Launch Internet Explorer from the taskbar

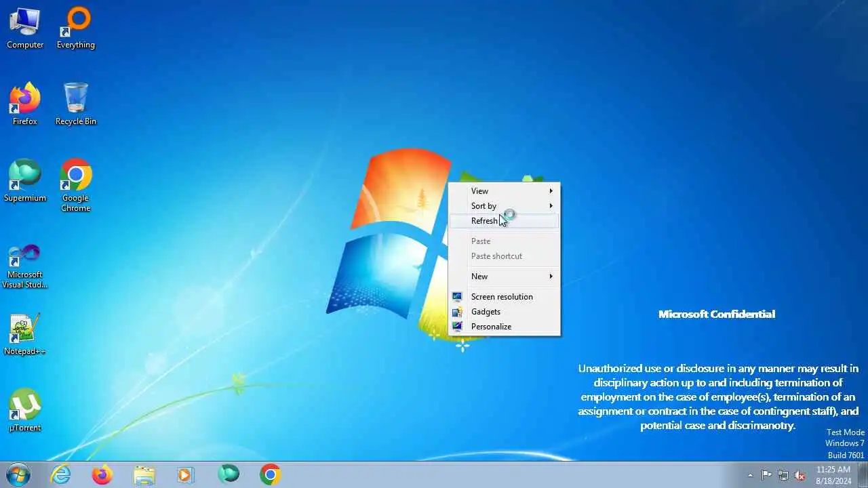(61, 475)
